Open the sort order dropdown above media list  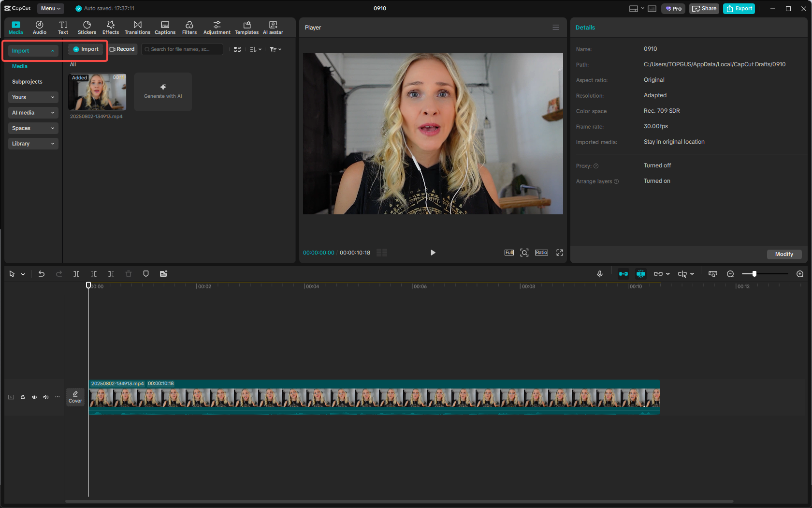[x=255, y=49]
